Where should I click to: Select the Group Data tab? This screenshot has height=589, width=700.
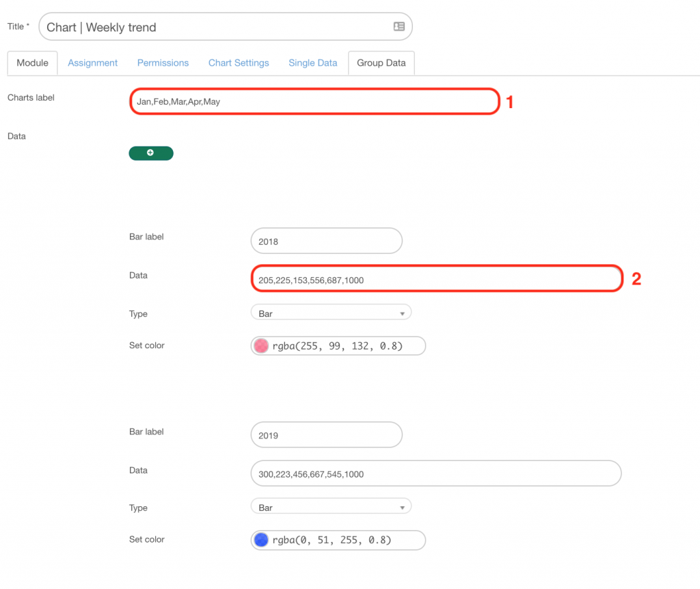coord(381,63)
